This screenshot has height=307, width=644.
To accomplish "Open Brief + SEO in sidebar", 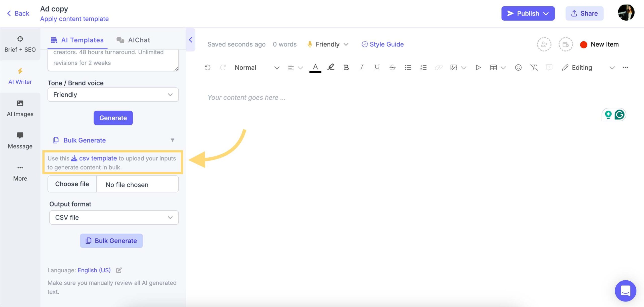I will pyautogui.click(x=20, y=44).
